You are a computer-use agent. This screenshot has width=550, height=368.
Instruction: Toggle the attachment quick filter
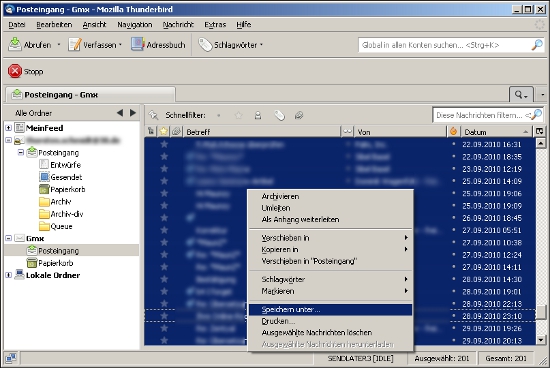point(299,115)
